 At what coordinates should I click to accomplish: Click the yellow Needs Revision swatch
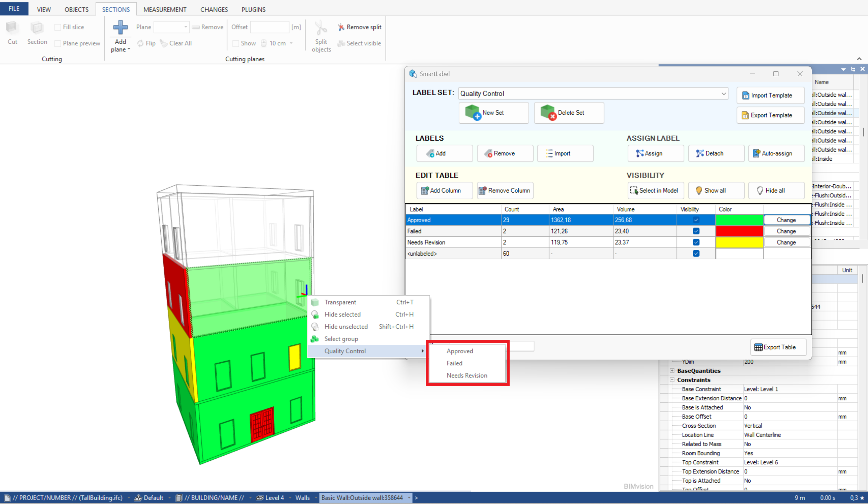[x=739, y=242]
